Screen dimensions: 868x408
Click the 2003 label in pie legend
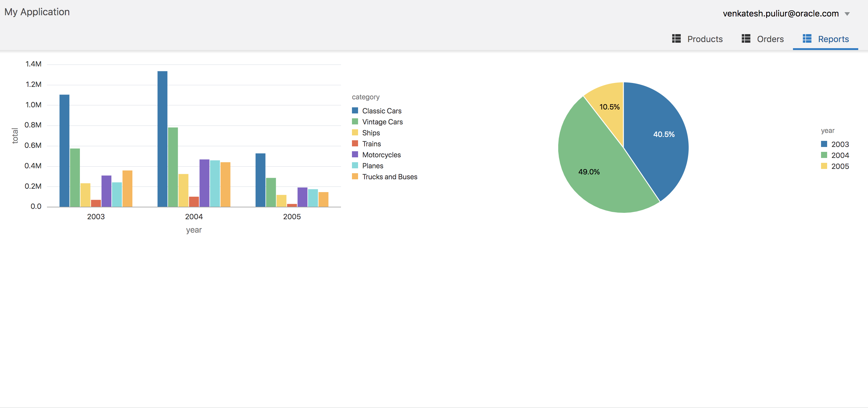tap(840, 144)
